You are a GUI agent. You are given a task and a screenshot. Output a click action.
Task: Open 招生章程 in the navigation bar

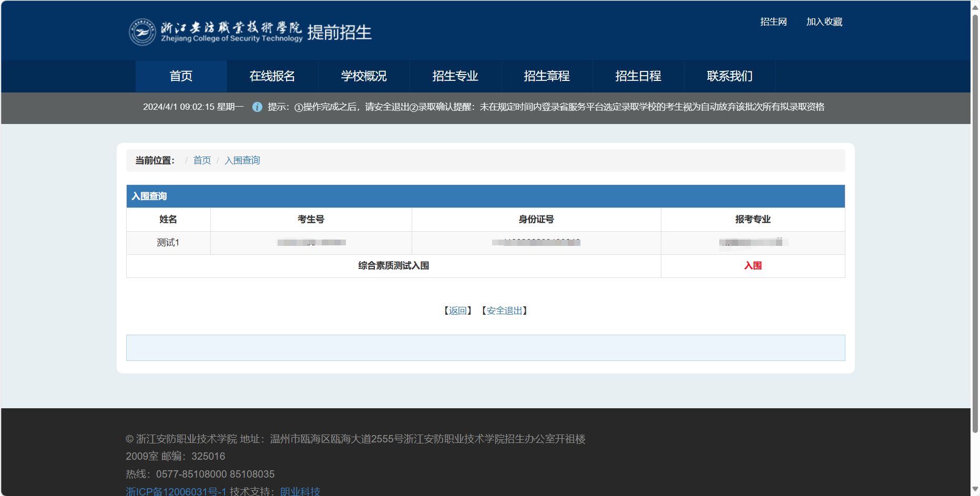tap(547, 76)
